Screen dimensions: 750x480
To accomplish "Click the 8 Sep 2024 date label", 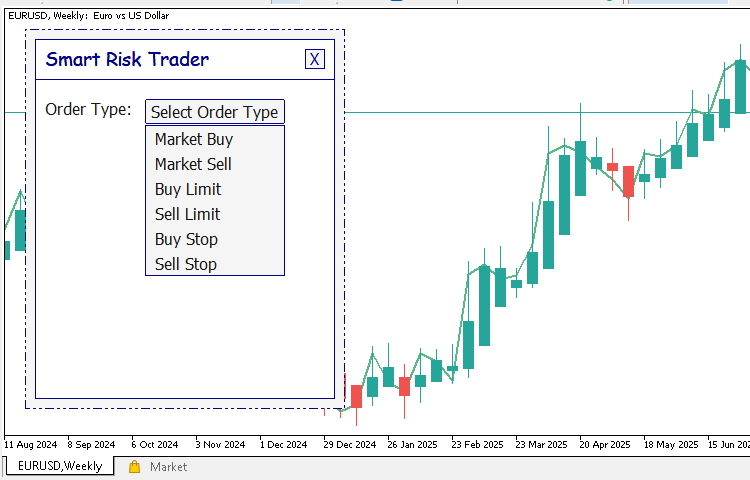I will pyautogui.click(x=91, y=445).
